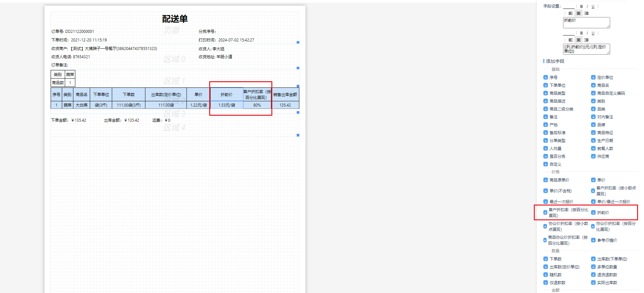Add the 备注 field via its plus icon
Screen dimensions: 644x293
[x=546, y=117]
